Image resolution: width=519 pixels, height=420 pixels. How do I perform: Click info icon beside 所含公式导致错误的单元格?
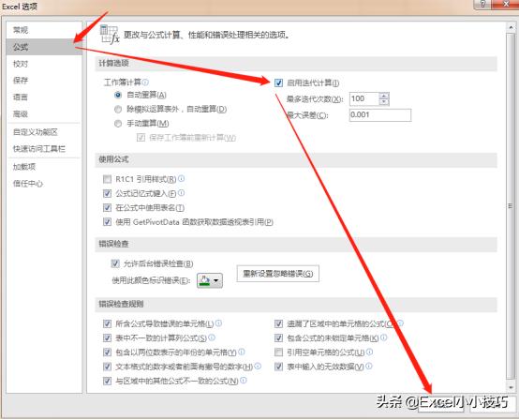coord(218,322)
